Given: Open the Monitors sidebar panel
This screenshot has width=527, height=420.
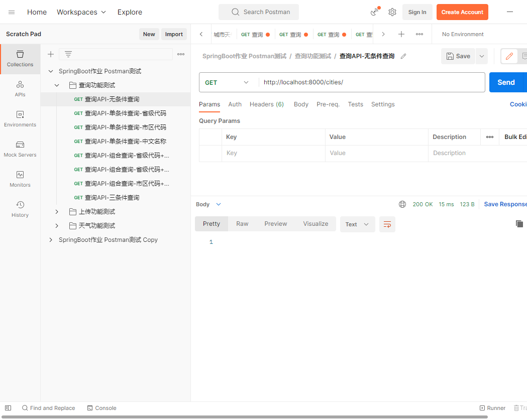Looking at the screenshot, I should 20,179.
